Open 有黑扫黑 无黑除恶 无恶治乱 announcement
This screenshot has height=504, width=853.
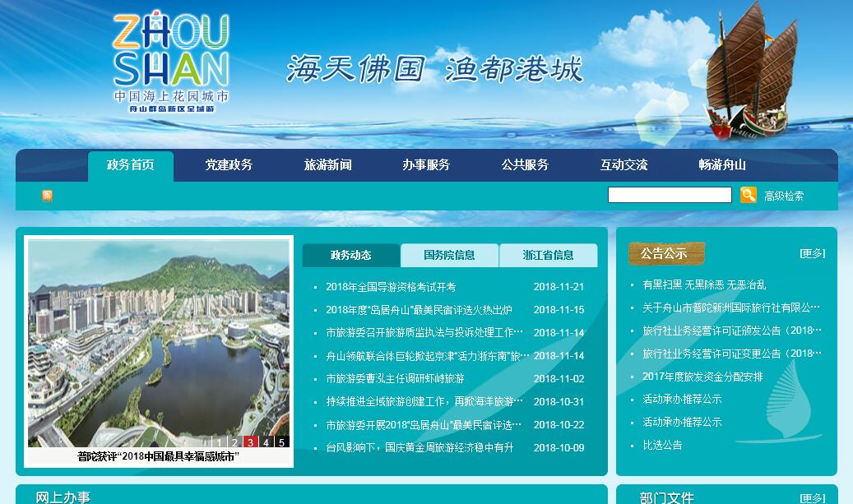(703, 284)
